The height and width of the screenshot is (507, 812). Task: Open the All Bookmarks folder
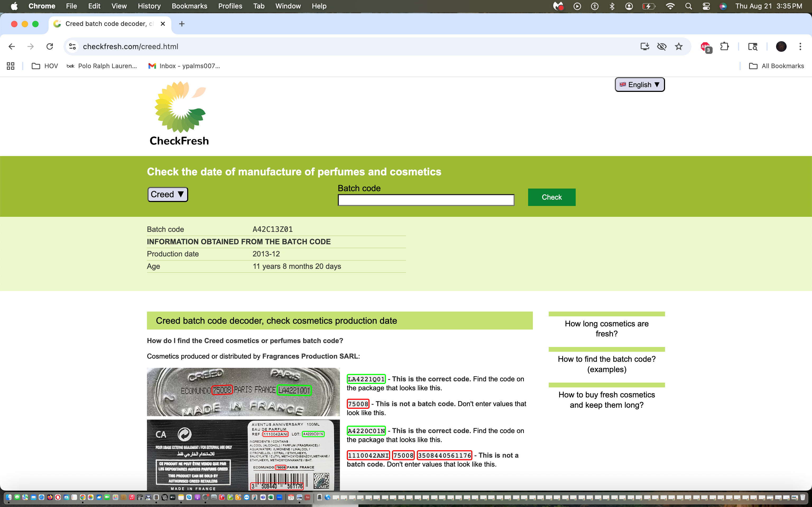click(776, 66)
